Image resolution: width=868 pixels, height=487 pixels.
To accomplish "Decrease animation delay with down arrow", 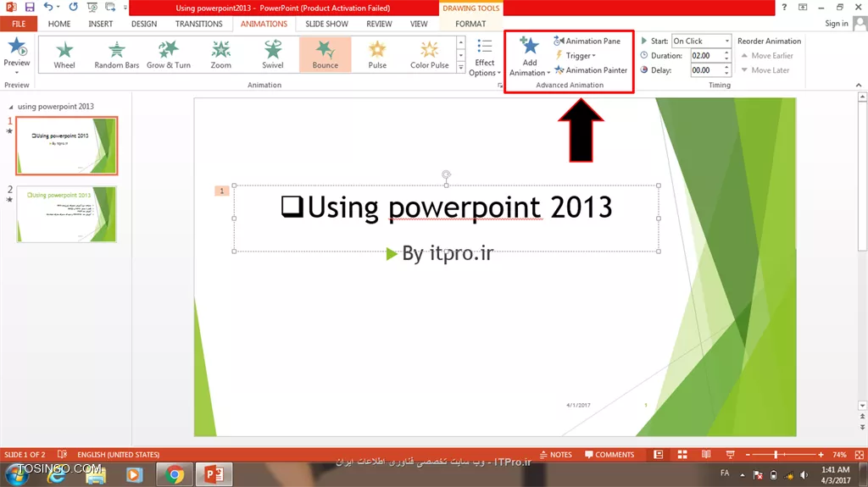I will [x=726, y=73].
